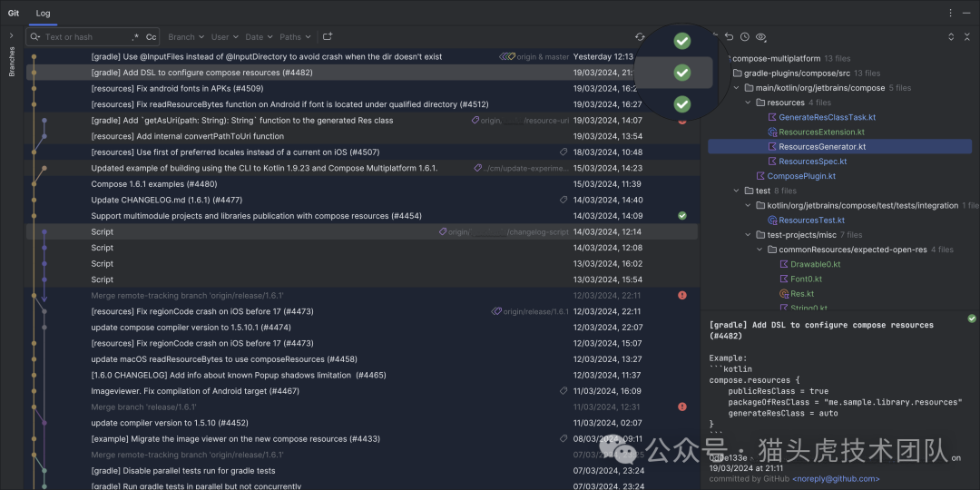Click Kotlin icon beside GenerateResClassTask.kt
Screen dimensions: 980x490
772,117
